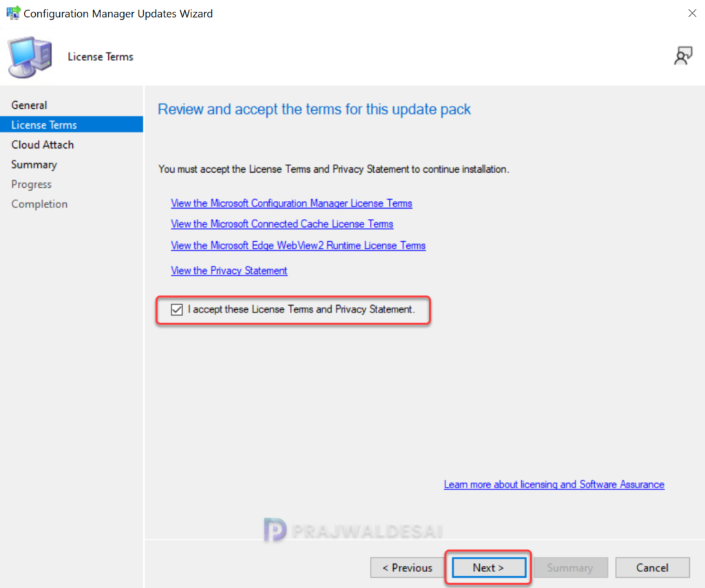Screen dimensions: 705x588
Task: View the Privacy Statement link
Action: 229,271
